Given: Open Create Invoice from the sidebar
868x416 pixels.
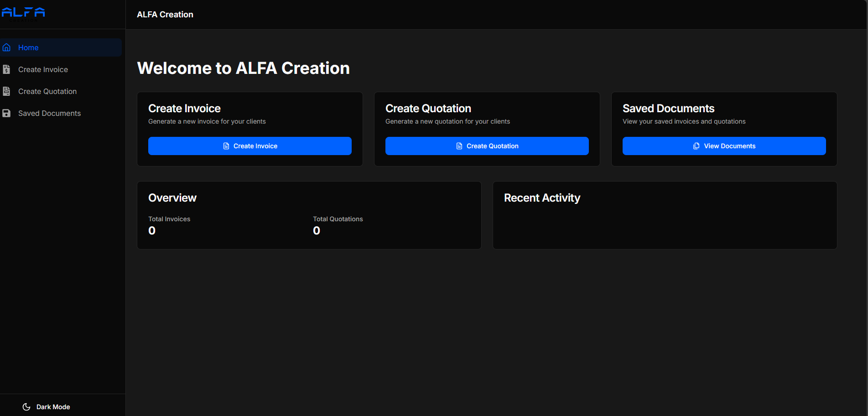Looking at the screenshot, I should [43, 69].
